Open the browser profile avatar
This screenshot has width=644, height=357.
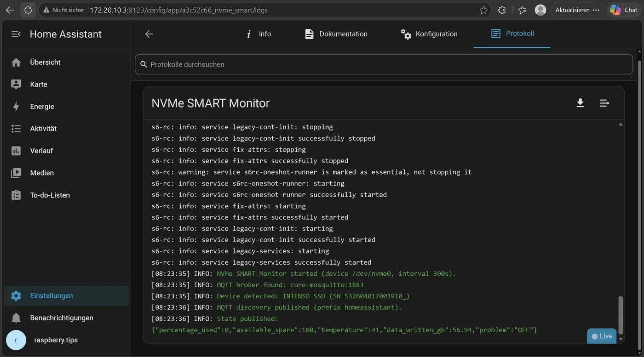tap(540, 10)
